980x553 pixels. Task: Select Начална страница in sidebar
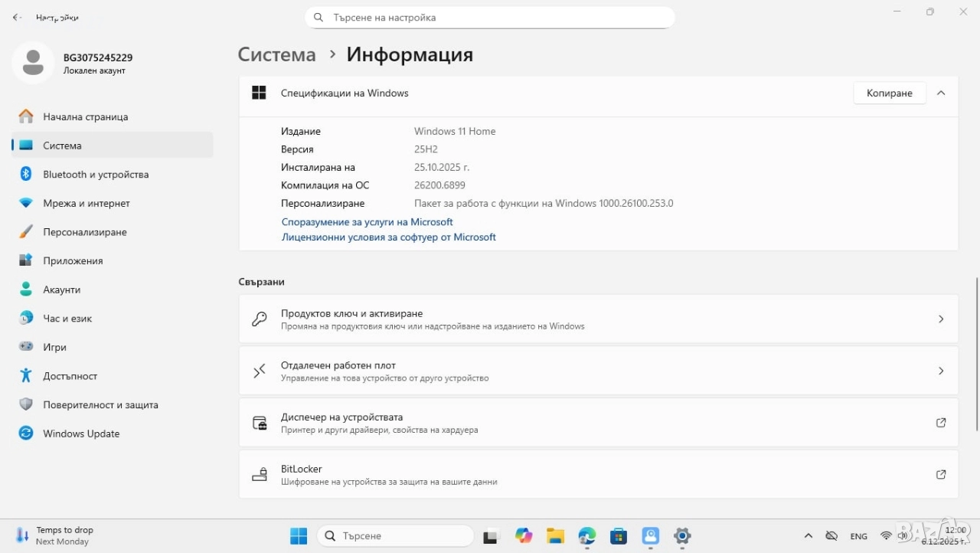tap(85, 117)
